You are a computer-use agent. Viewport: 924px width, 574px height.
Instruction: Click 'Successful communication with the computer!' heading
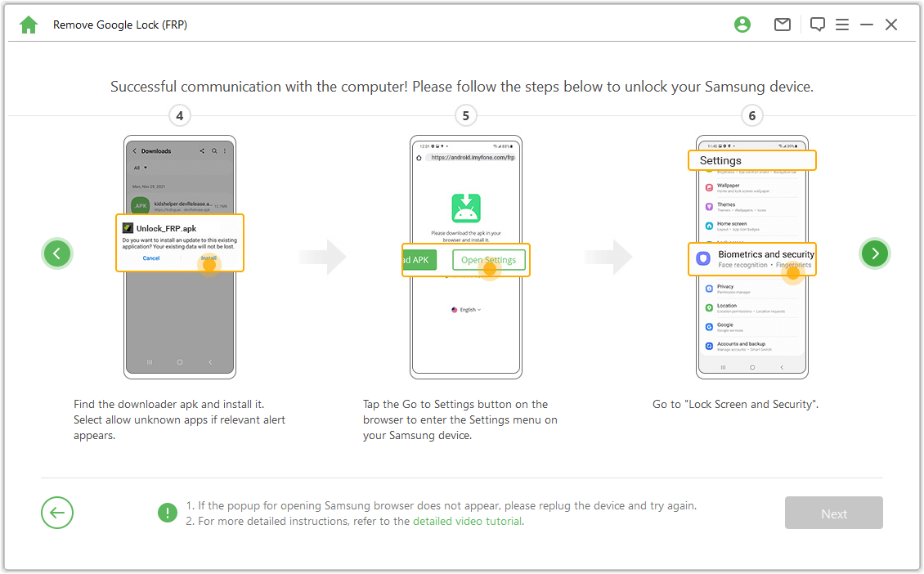coord(462,87)
